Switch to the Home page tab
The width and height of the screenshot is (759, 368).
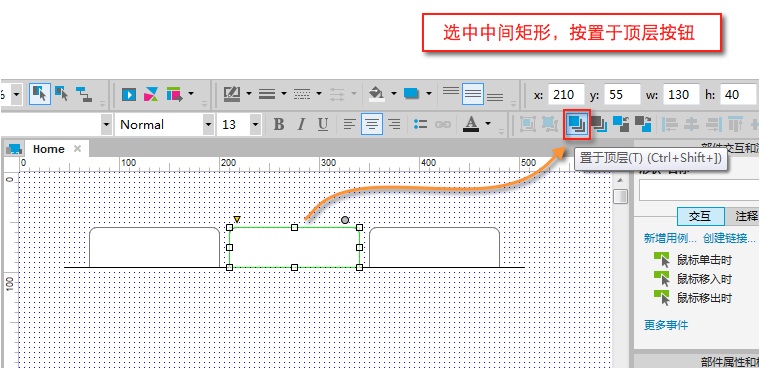point(48,149)
